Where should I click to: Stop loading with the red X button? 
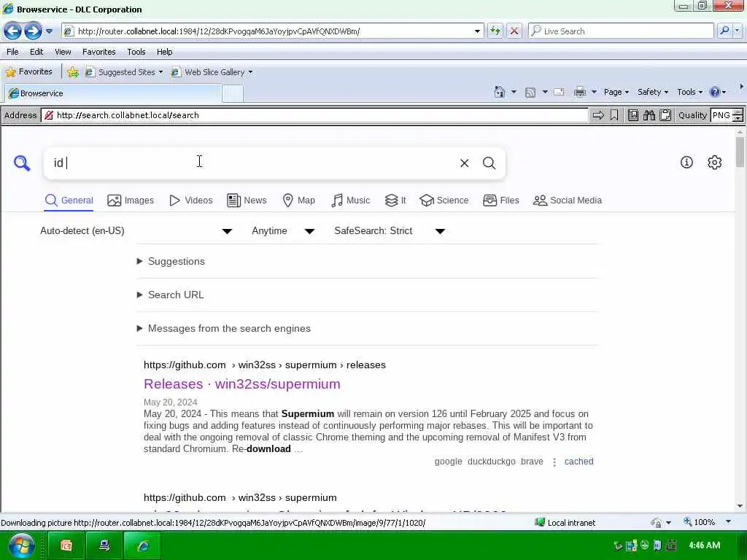(514, 31)
